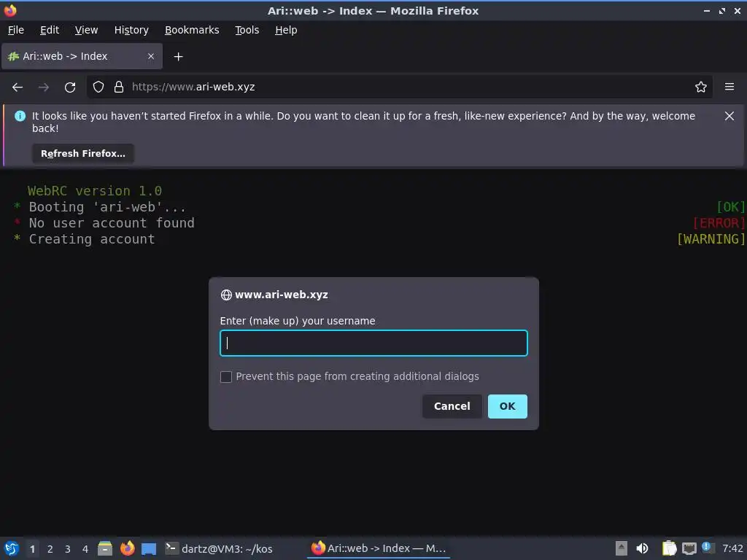The height and width of the screenshot is (560, 747).
Task: Click the [ERROR] status label
Action: (x=719, y=223)
